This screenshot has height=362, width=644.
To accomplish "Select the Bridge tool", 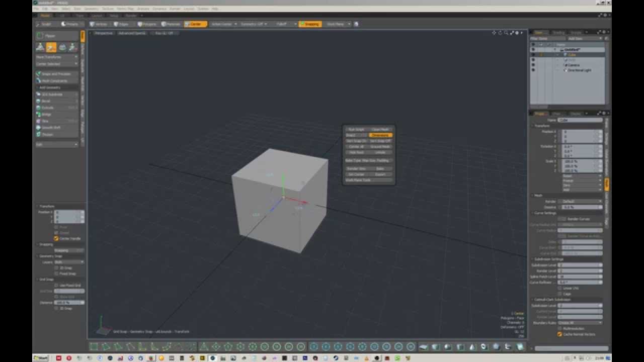I will (57, 114).
